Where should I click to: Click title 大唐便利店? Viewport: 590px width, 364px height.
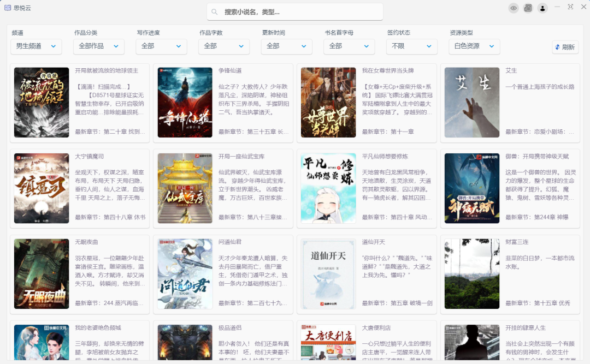376,328
